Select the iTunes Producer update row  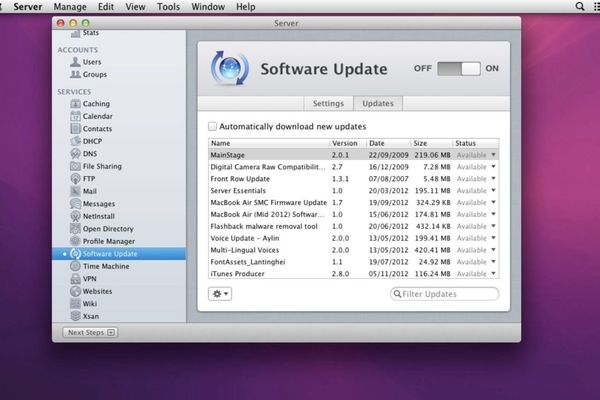point(354,273)
